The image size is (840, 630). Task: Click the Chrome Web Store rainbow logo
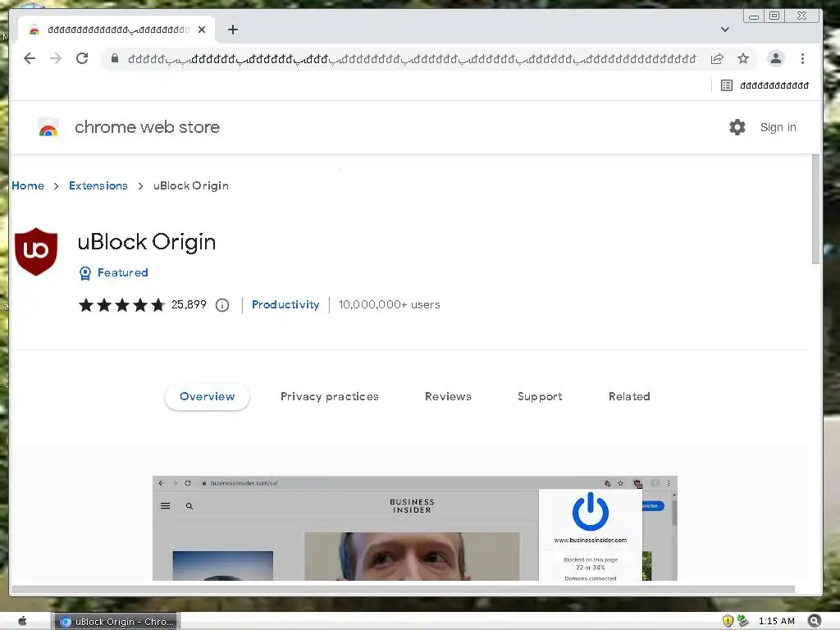[48, 127]
